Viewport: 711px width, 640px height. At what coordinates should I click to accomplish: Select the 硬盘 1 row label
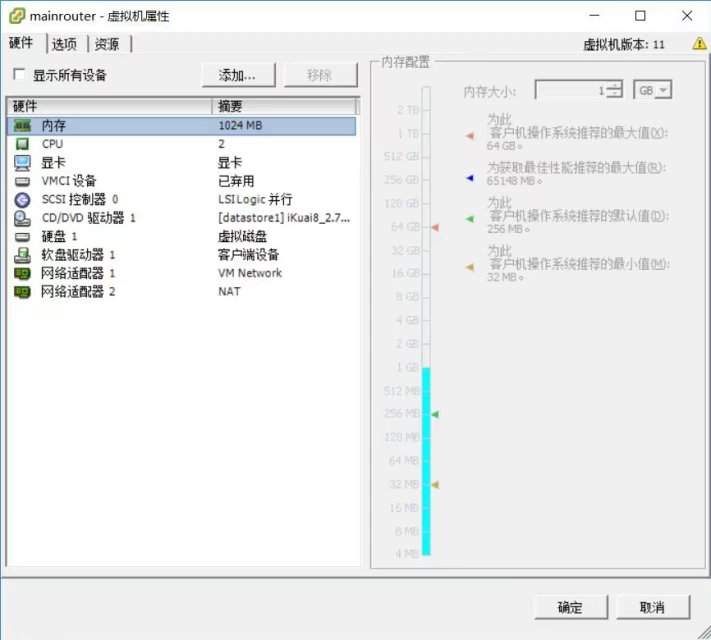[x=59, y=237]
